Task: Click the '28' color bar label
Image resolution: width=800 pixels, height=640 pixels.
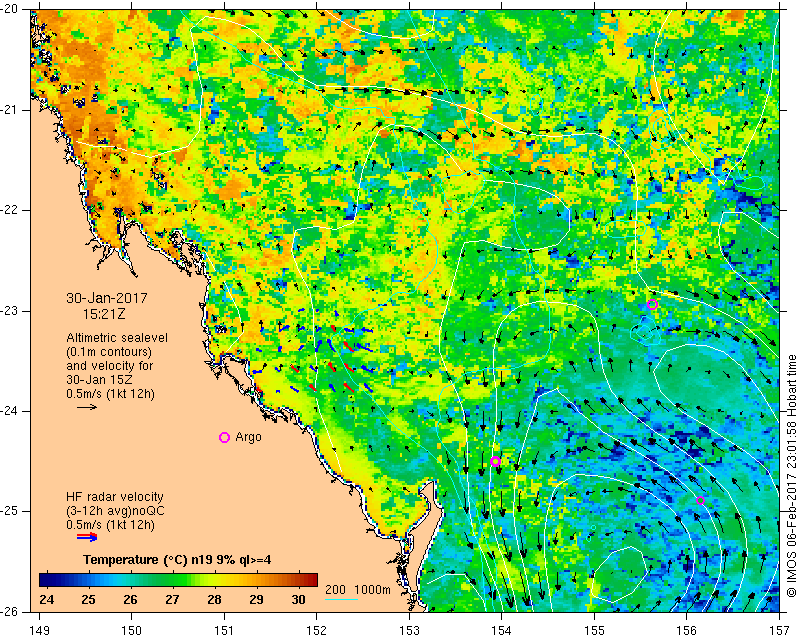Action: click(214, 599)
